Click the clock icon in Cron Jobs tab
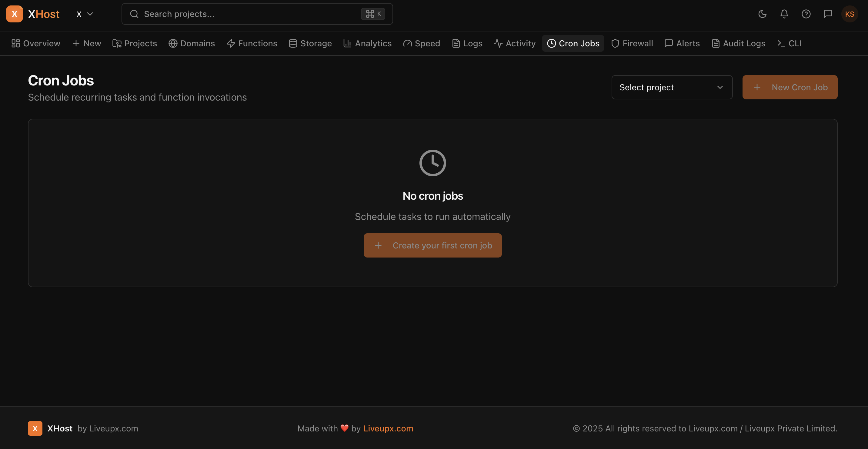868x449 pixels. [552, 43]
